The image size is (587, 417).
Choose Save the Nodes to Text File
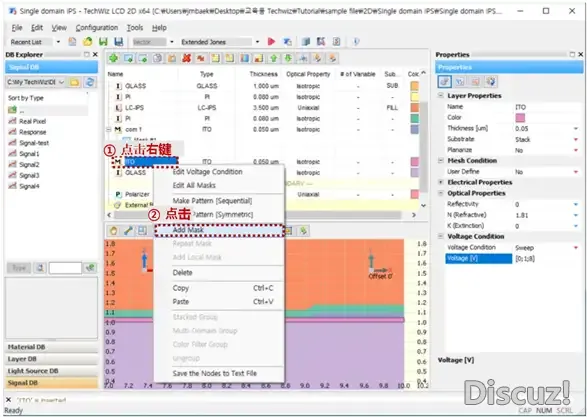coord(219,373)
